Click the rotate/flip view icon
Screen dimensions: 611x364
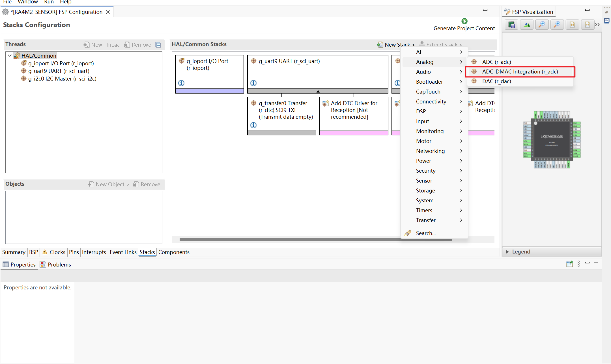527,25
